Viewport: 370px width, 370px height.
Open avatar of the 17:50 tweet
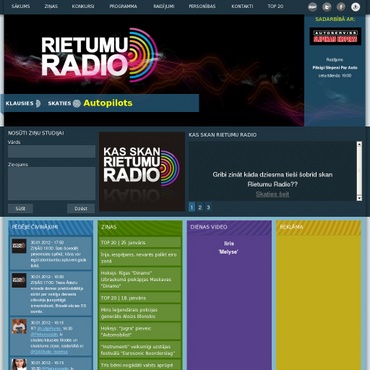[x=19, y=246]
